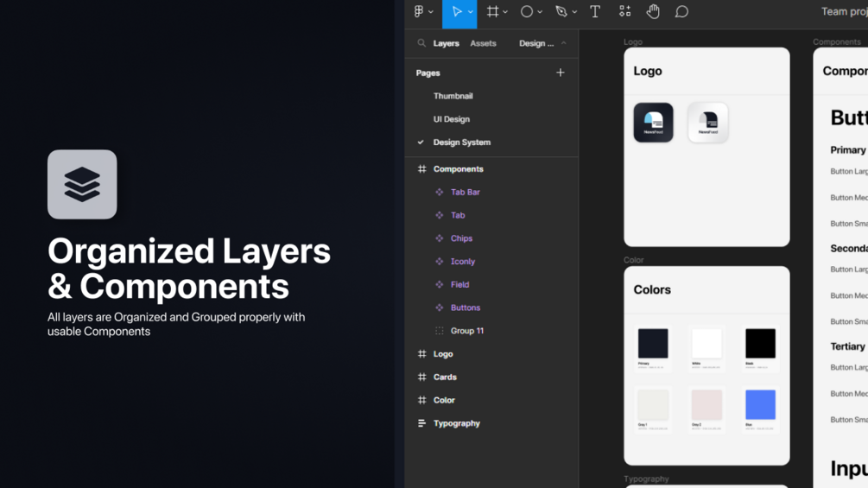Click the Colors heading on canvas
The height and width of the screenshot is (488, 868).
[x=652, y=289]
